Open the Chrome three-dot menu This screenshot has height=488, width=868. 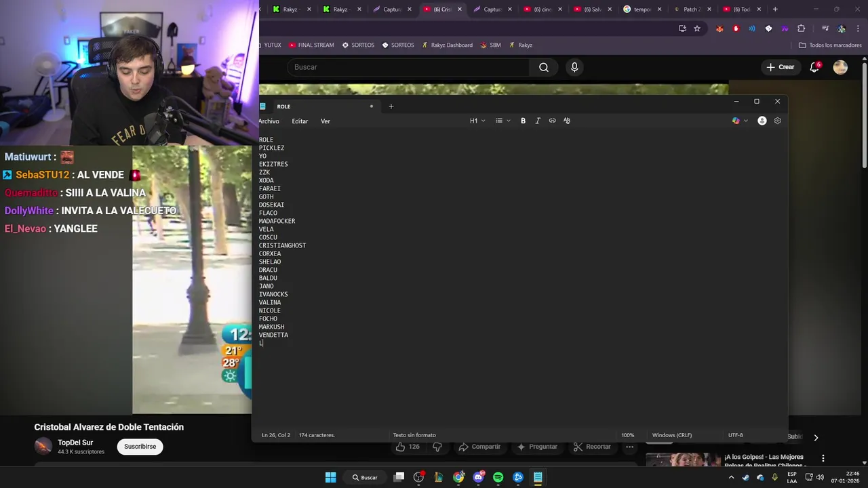coord(858,28)
